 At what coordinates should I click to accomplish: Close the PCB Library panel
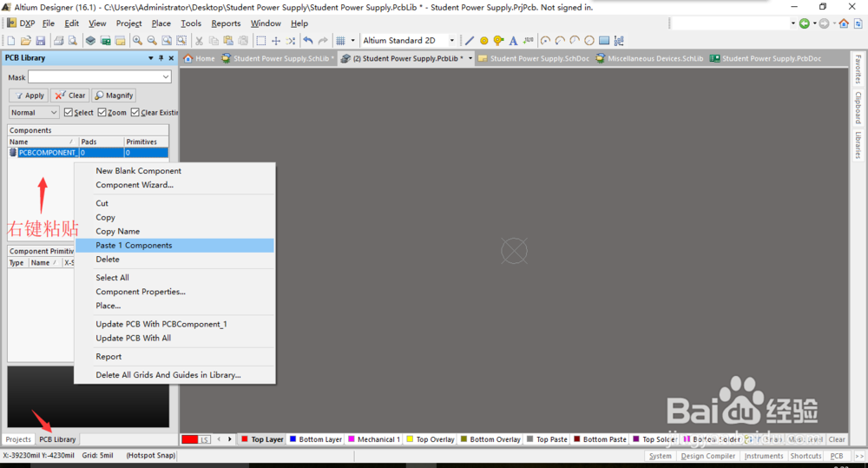click(171, 57)
